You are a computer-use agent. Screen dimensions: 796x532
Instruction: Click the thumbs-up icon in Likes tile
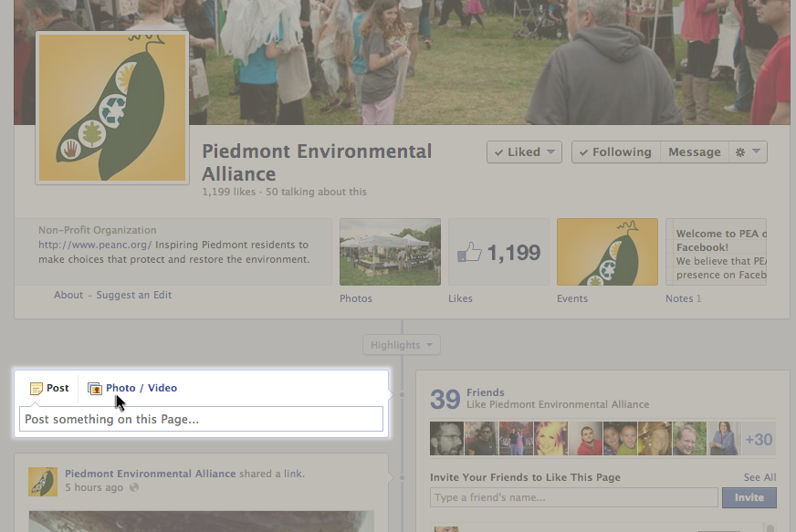coord(469,252)
